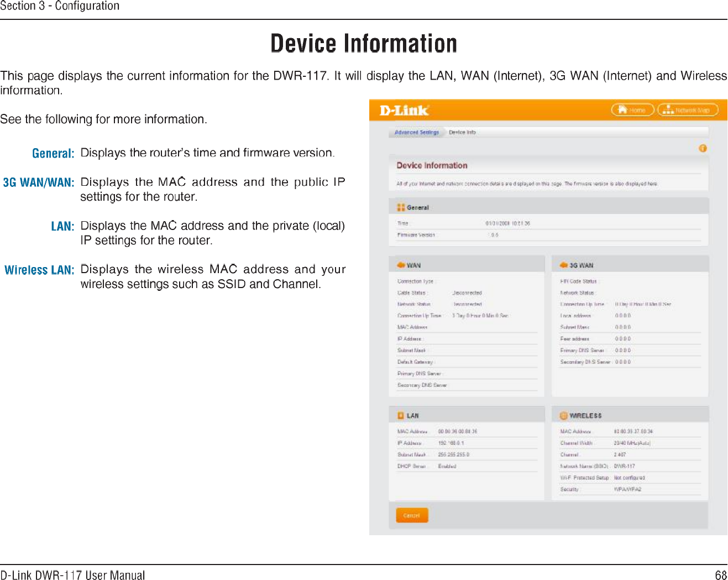Viewport: 728px width, 580px height.
Task: Go to the Home page button
Action: click(x=632, y=110)
